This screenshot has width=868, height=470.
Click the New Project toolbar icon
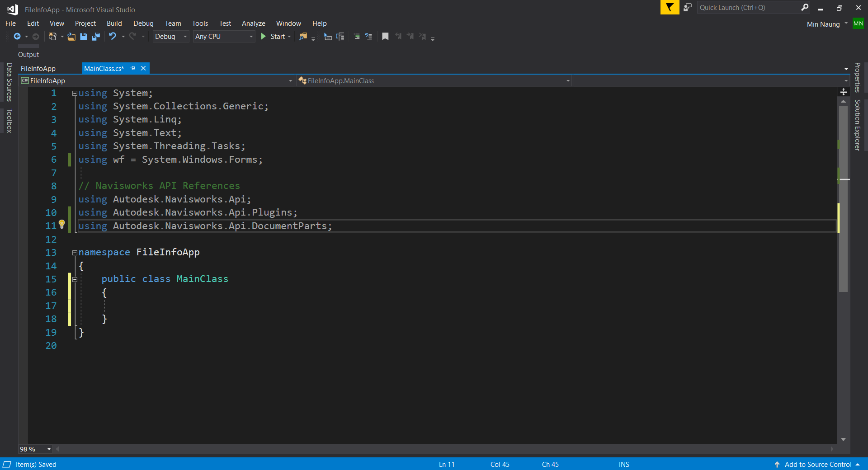[x=53, y=37]
